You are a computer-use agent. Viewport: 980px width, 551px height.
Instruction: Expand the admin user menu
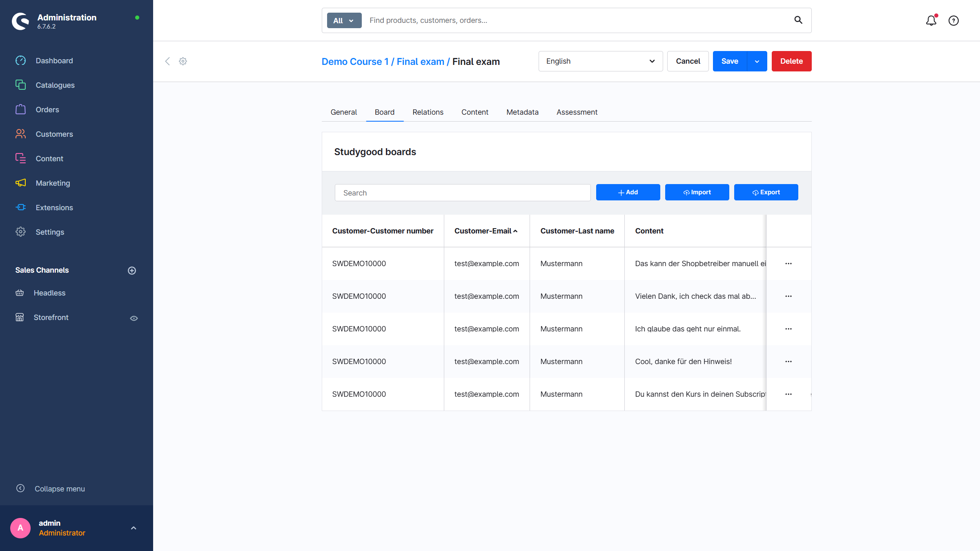click(x=134, y=528)
